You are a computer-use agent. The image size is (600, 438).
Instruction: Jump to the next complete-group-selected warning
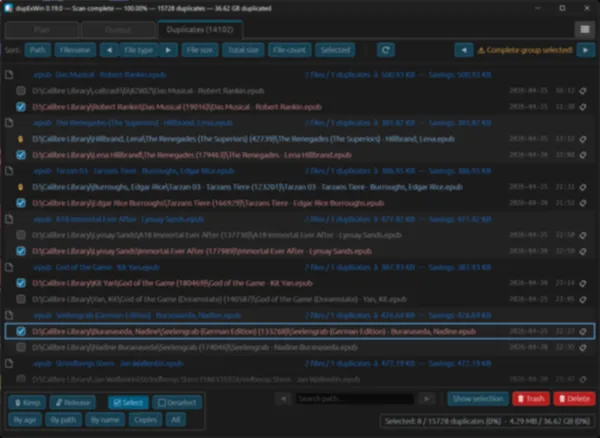(x=585, y=50)
